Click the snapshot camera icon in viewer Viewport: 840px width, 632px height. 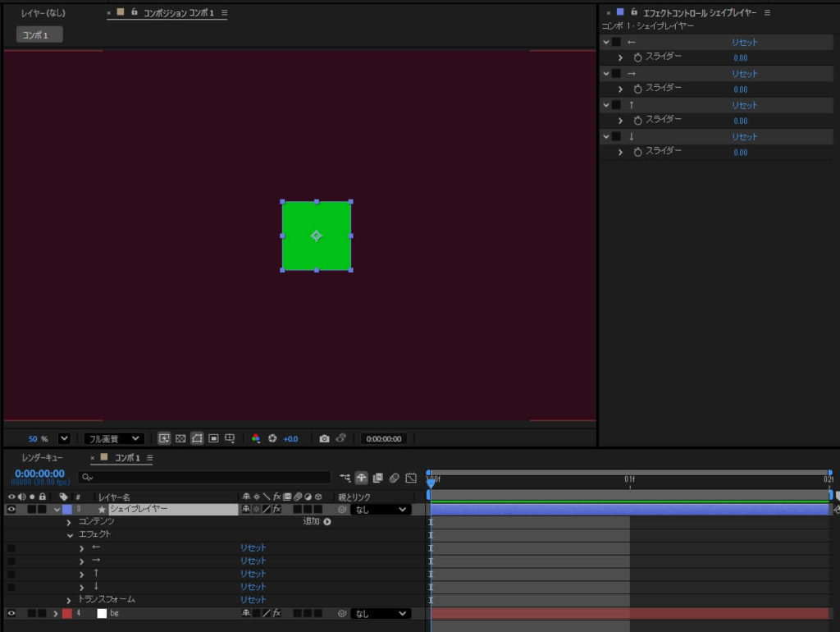[x=324, y=438]
